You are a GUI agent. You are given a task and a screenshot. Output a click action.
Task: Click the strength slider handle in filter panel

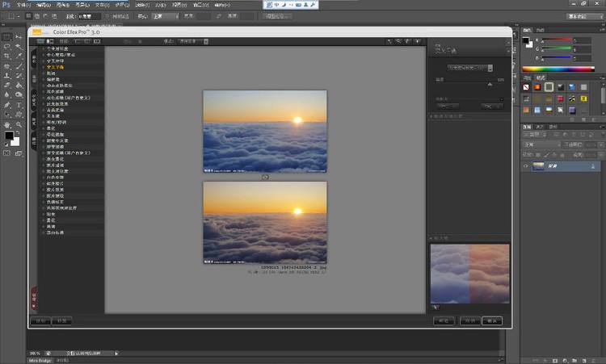click(488, 84)
